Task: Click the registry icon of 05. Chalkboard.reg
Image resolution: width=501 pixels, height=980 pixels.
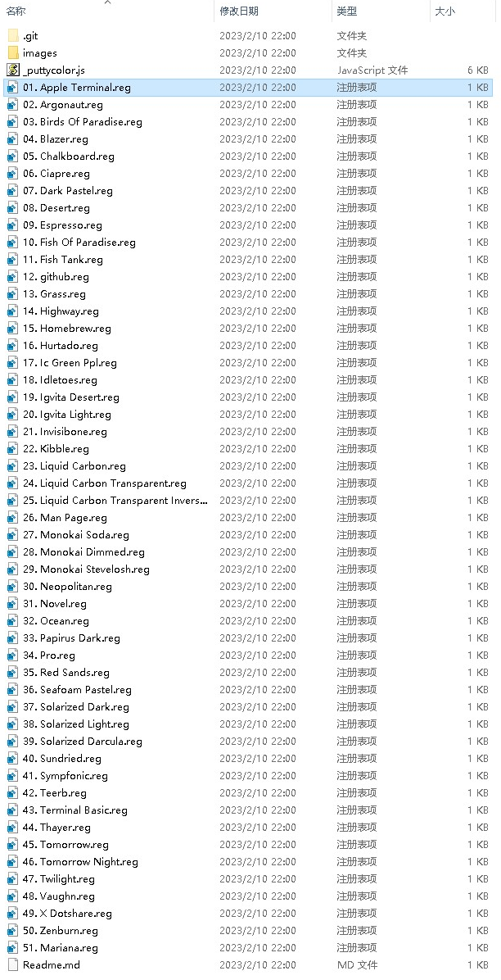Action: coord(13,157)
